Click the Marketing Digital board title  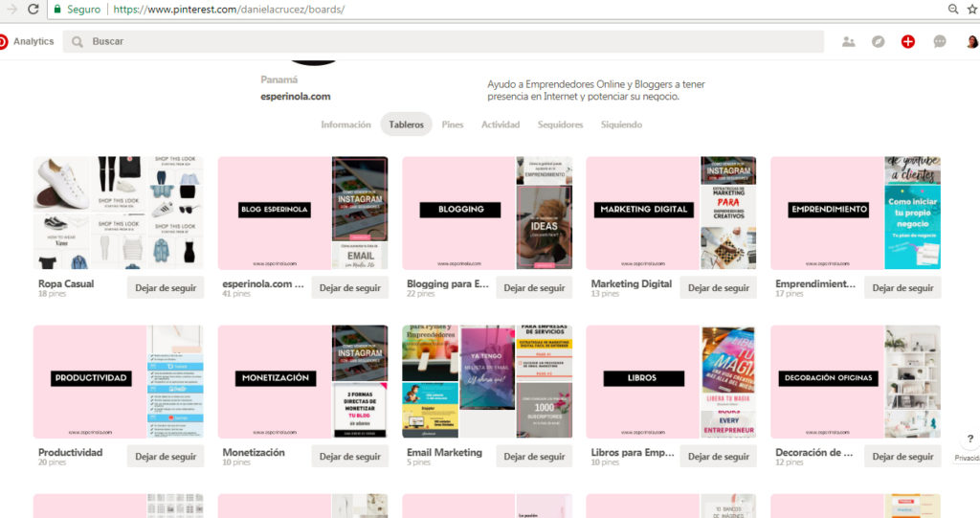tap(632, 283)
